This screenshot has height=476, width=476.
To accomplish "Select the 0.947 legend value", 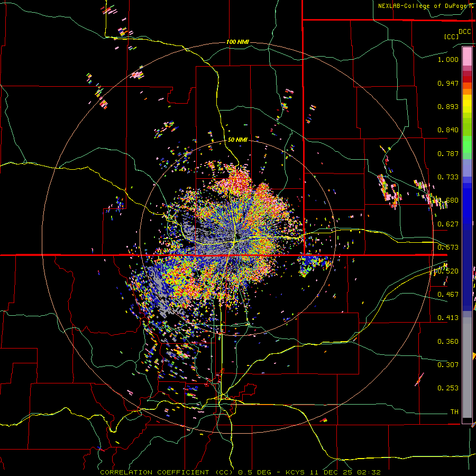I will point(448,83).
